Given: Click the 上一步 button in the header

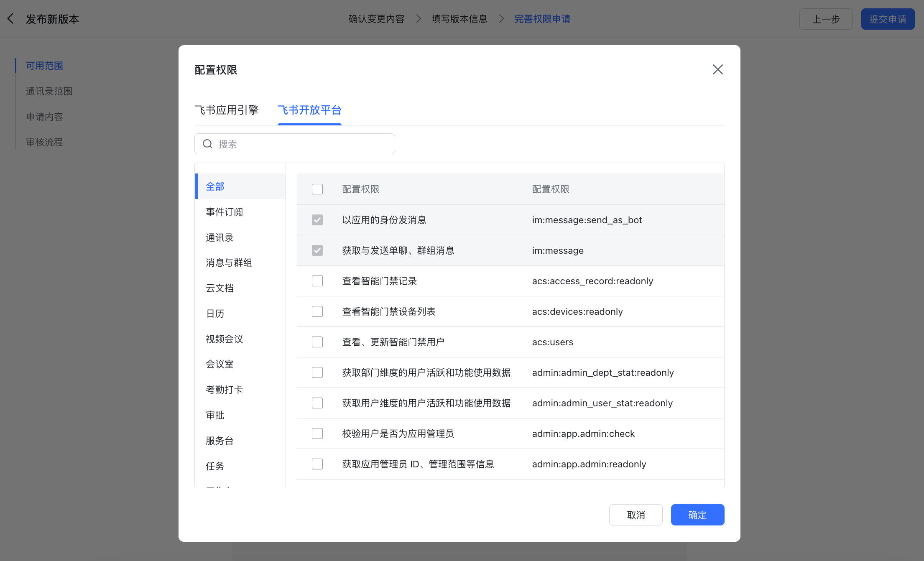Looking at the screenshot, I should tap(826, 19).
